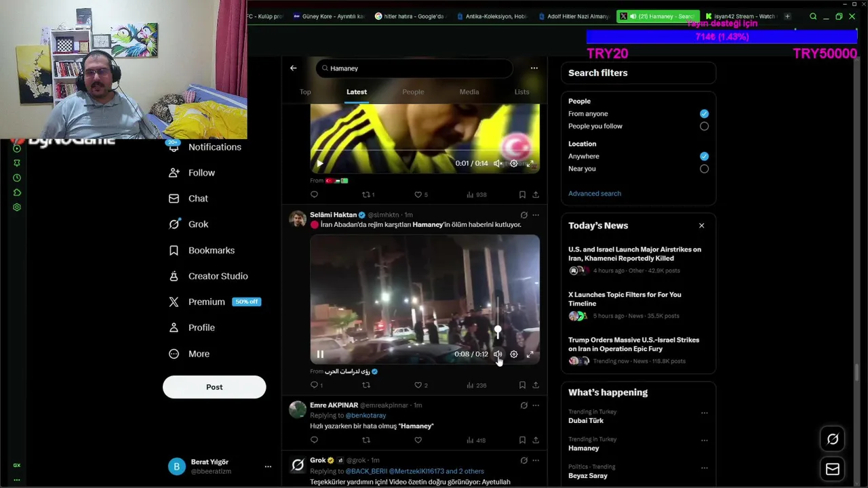Like the tweet with 5 likes
This screenshot has width=868, height=488.
coord(420,195)
